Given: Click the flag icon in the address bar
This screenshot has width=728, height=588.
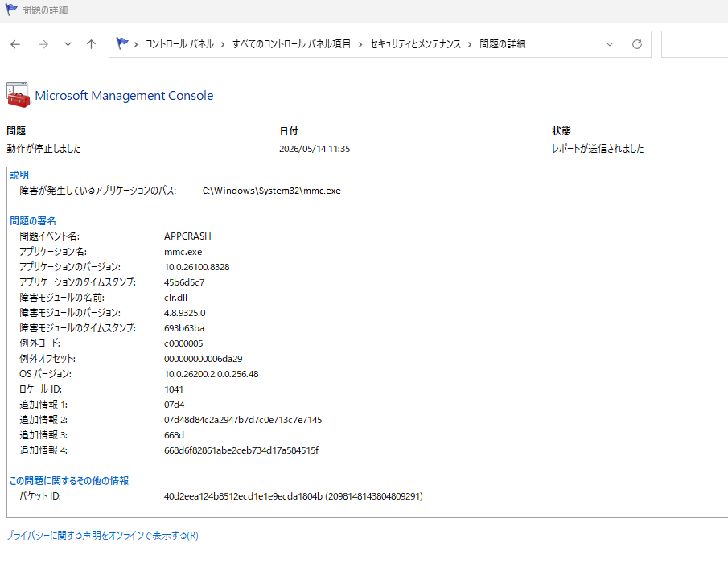Looking at the screenshot, I should (x=122, y=43).
